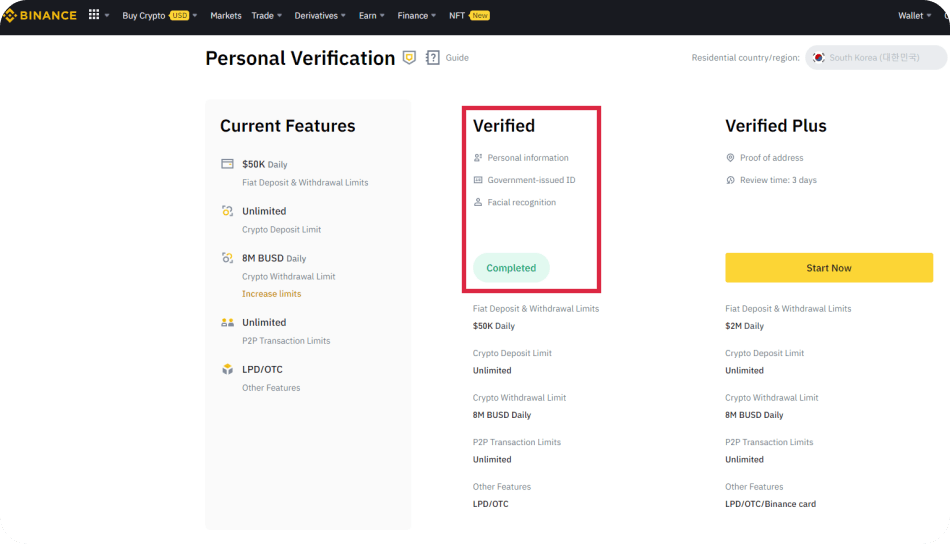The image size is (950, 544).
Task: Click the Verified heading
Action: pos(504,125)
